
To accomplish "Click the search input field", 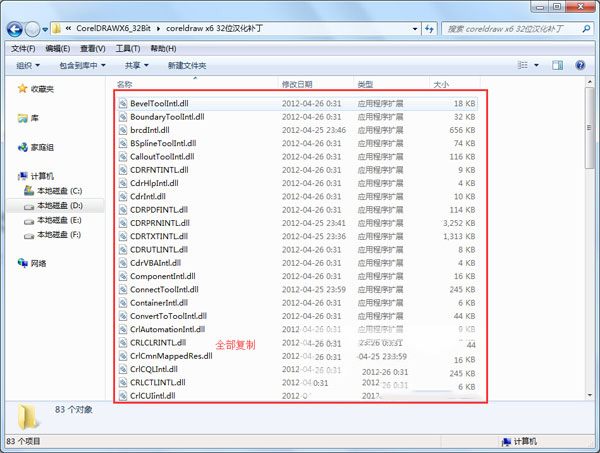I will (x=511, y=29).
